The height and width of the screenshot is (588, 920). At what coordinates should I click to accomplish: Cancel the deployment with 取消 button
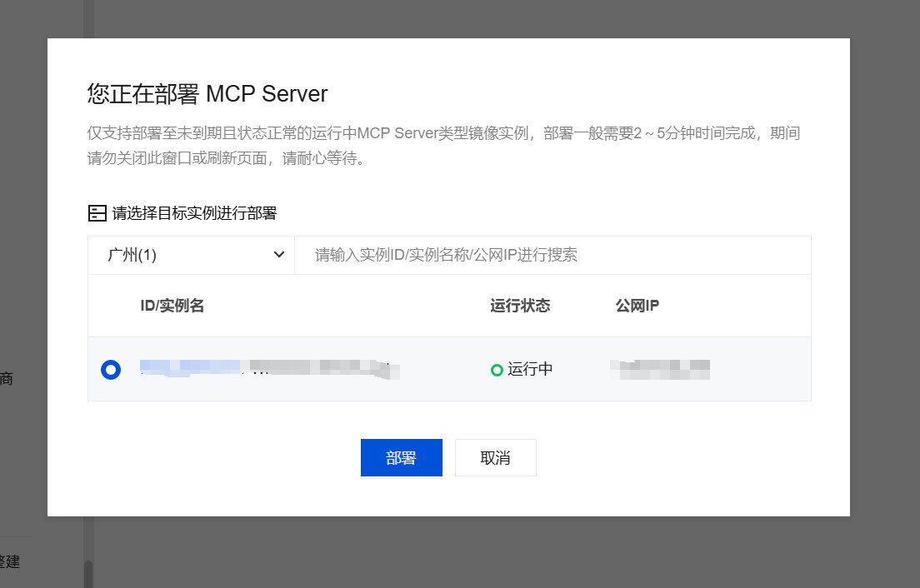click(495, 458)
